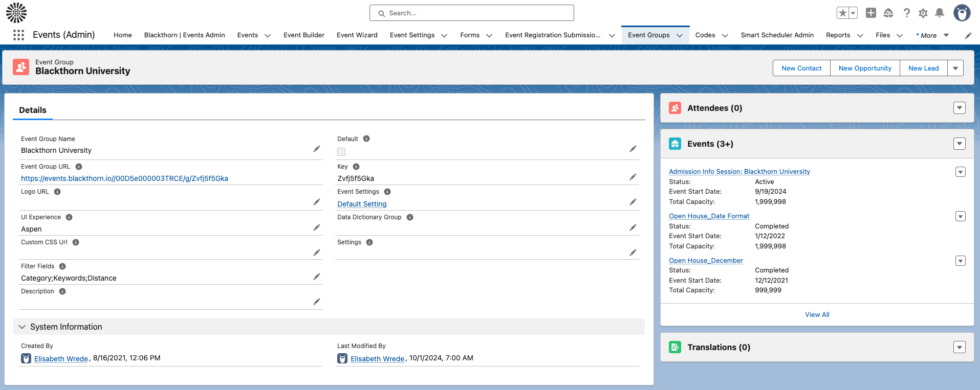The width and height of the screenshot is (980, 390).
Task: Collapse the System Information section
Action: (x=22, y=327)
